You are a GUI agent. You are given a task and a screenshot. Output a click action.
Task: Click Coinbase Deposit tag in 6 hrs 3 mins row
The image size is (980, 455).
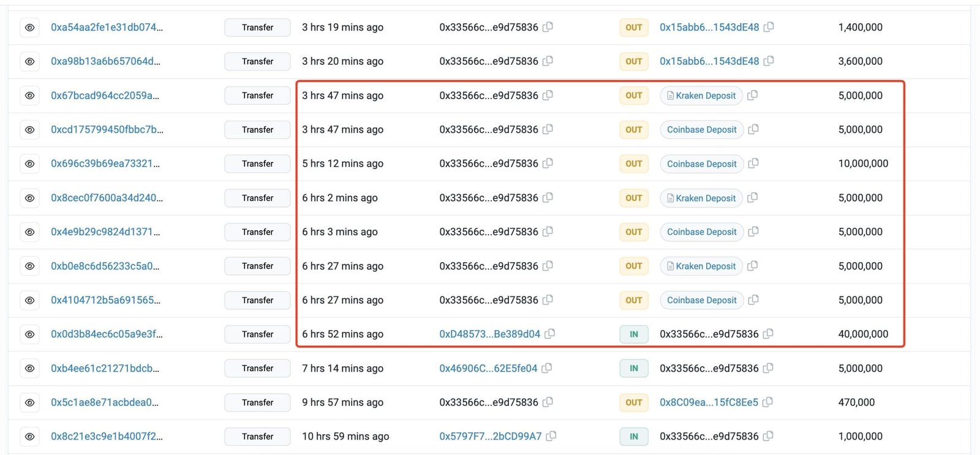702,232
